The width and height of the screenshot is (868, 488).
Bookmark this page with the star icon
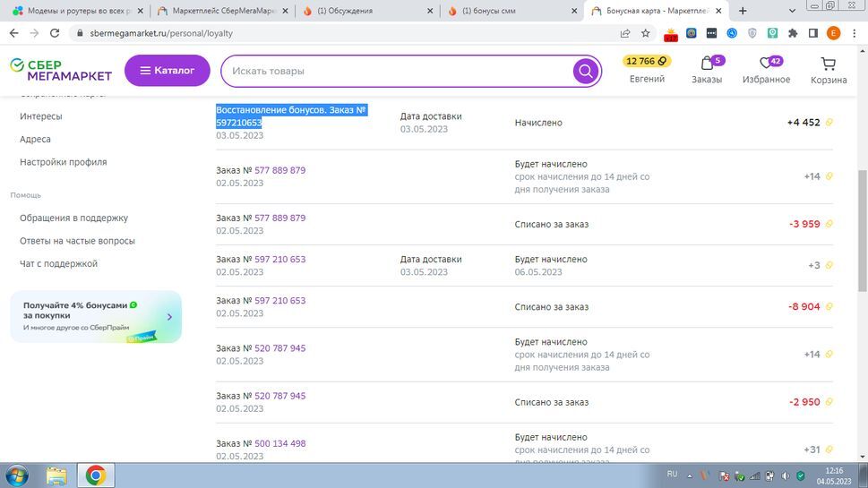[x=646, y=33]
